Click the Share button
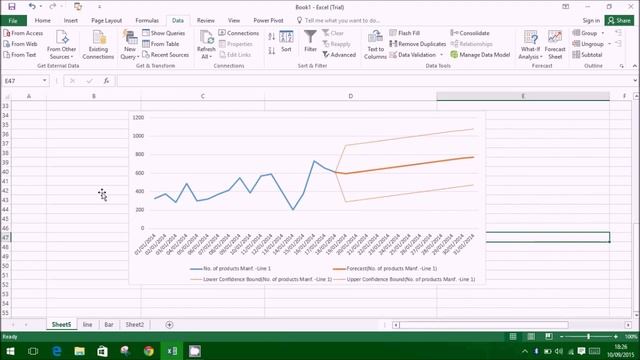 620,20
